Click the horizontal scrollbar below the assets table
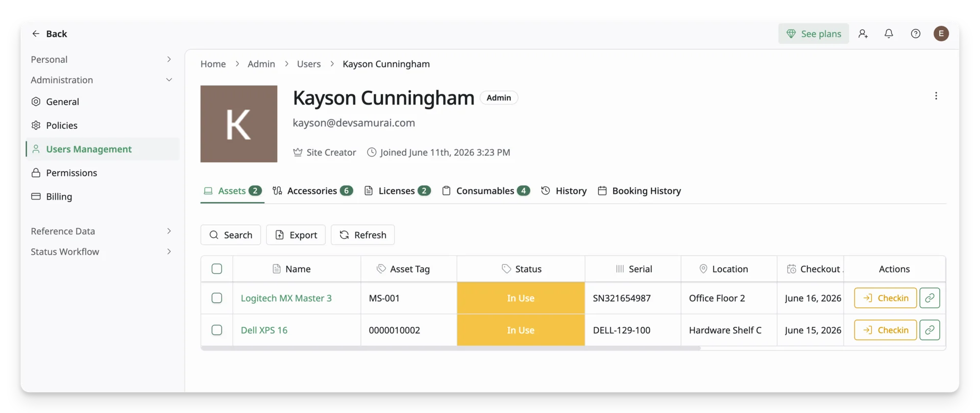 tap(451, 349)
